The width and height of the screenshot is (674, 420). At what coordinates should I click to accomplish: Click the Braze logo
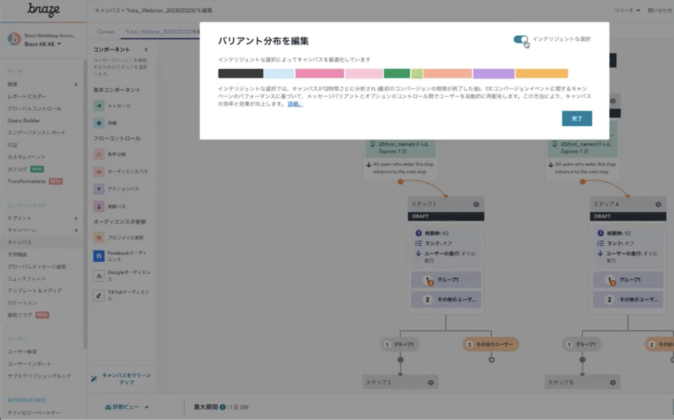click(43, 9)
